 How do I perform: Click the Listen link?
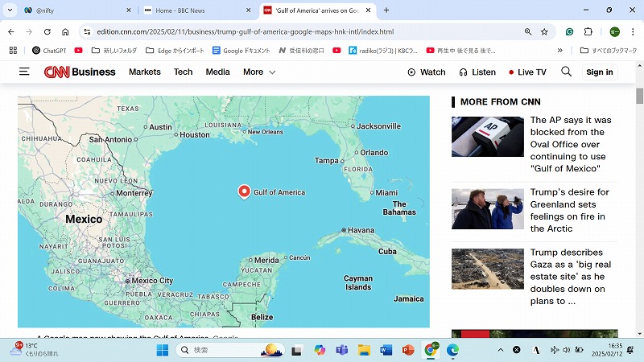coord(477,72)
